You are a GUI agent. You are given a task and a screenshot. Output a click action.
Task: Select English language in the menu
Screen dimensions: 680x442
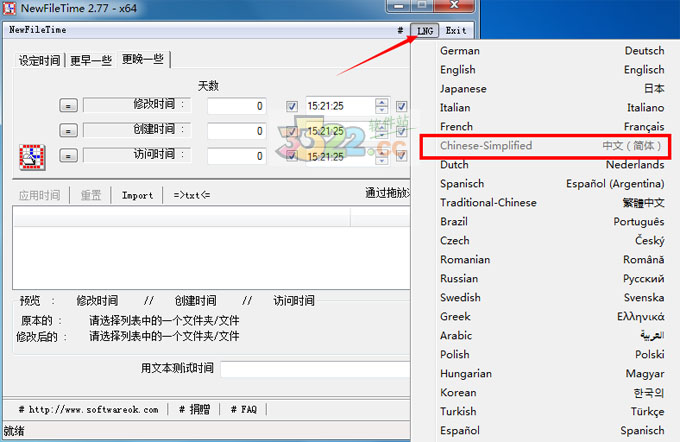click(x=552, y=70)
